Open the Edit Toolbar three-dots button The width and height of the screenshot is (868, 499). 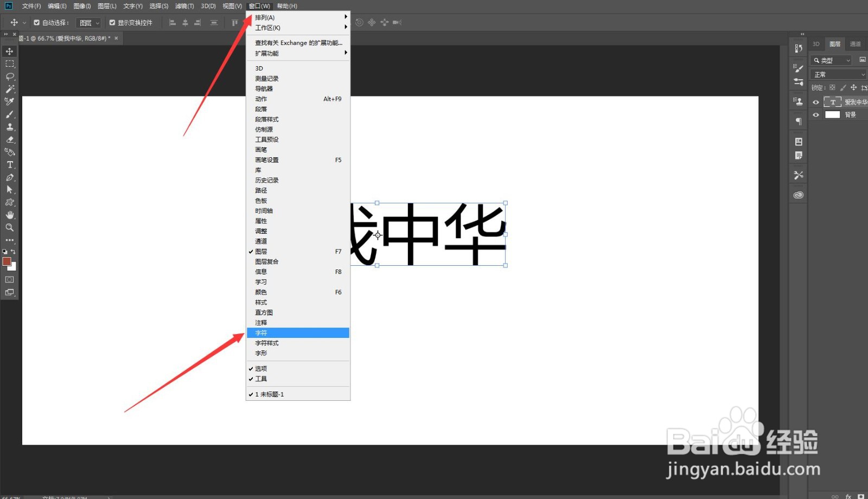[9, 240]
